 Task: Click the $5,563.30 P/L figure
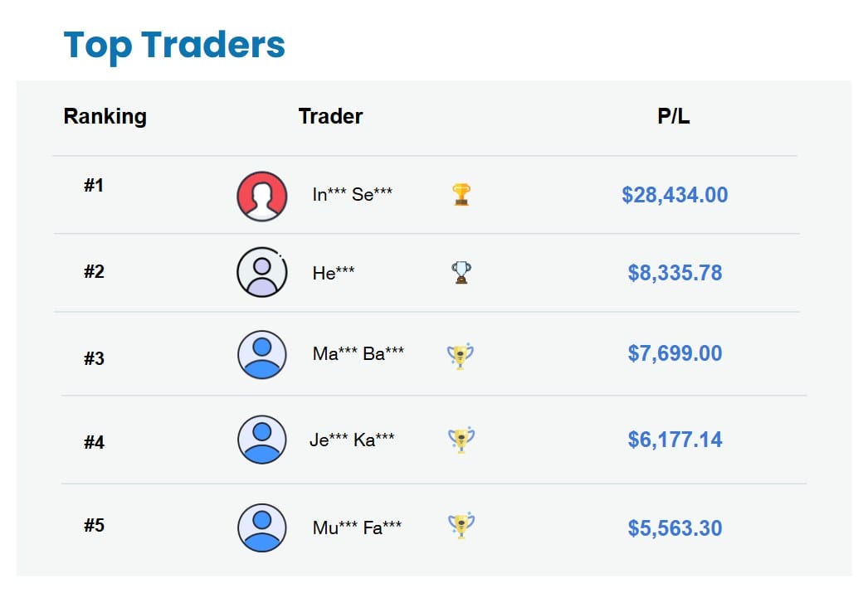point(675,528)
